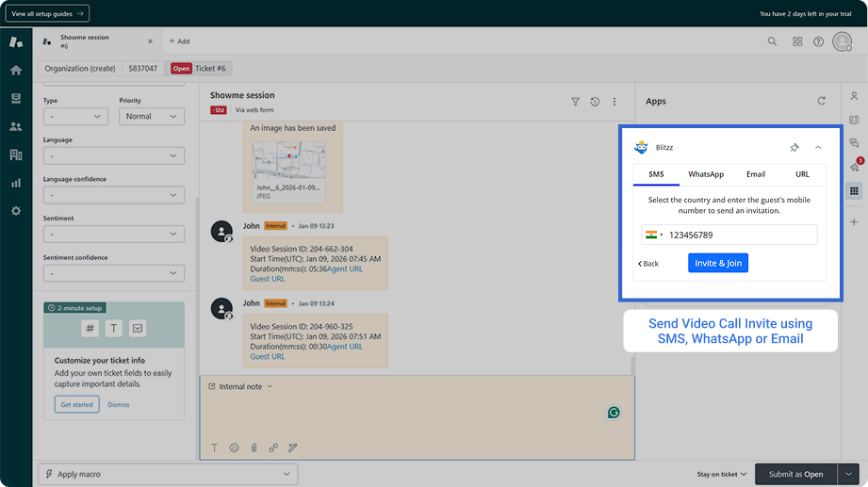Select the Apps grid icon in right rail
The image size is (868, 487).
point(854,191)
